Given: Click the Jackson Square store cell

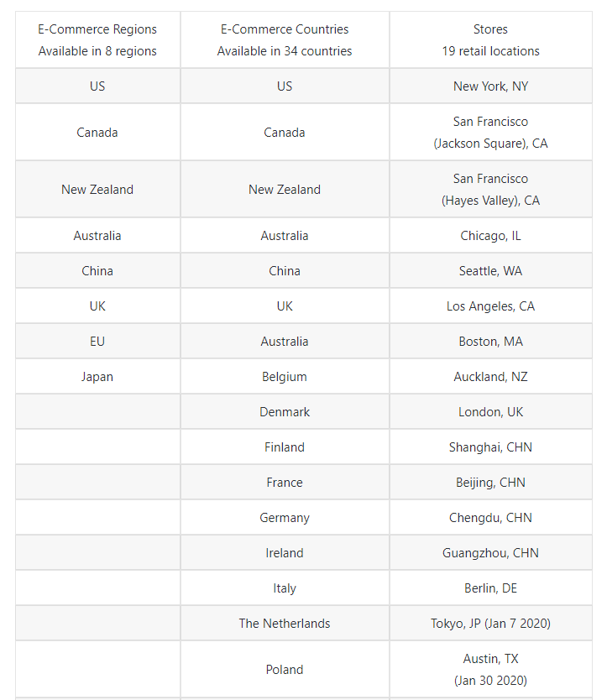Looking at the screenshot, I should pyautogui.click(x=490, y=133).
